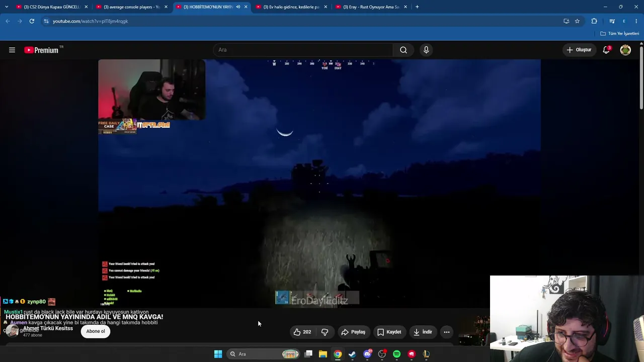Click the Oluştur create button
Viewport: 644px width, 362px height.
(x=579, y=50)
